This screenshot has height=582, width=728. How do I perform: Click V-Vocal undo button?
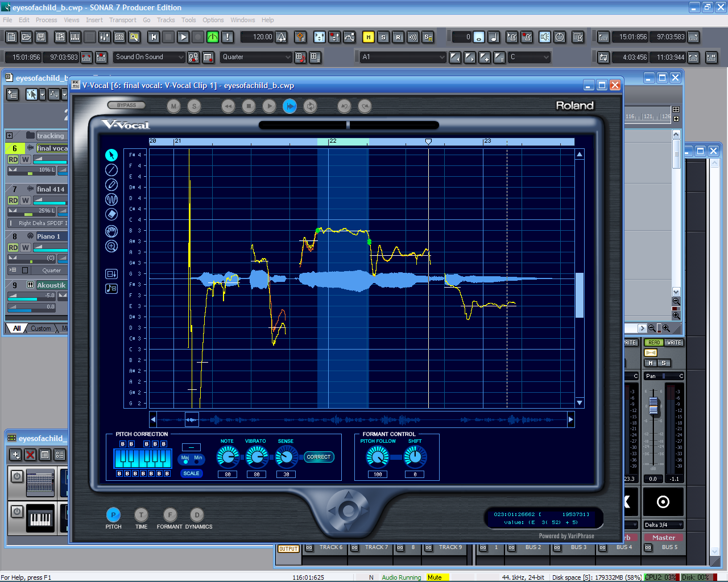[x=344, y=106]
